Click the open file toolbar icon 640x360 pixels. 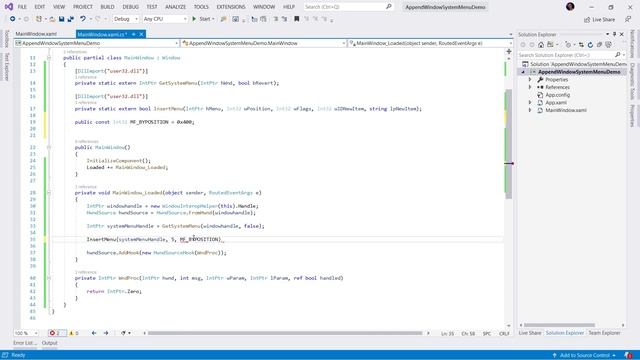pos(52,19)
